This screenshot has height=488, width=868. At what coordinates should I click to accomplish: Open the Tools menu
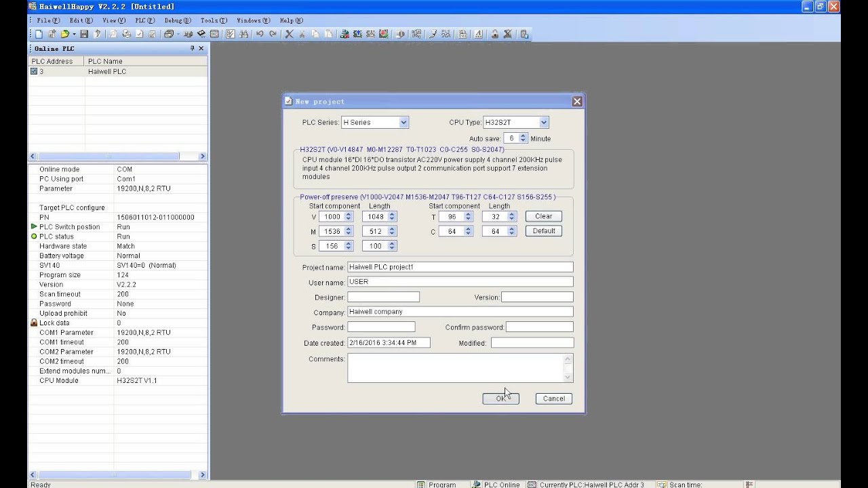coord(214,20)
